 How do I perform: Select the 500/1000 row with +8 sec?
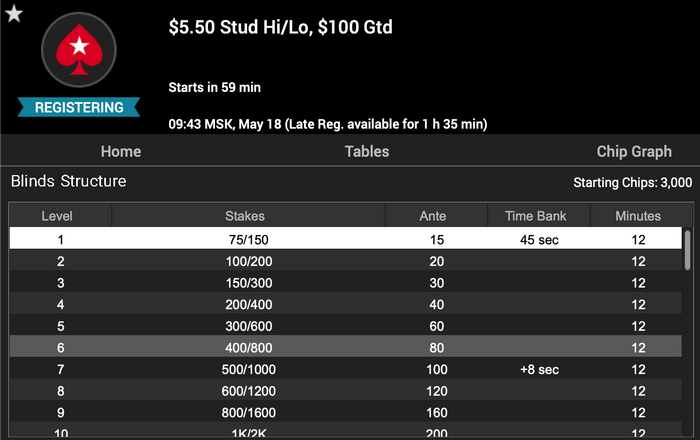click(346, 369)
